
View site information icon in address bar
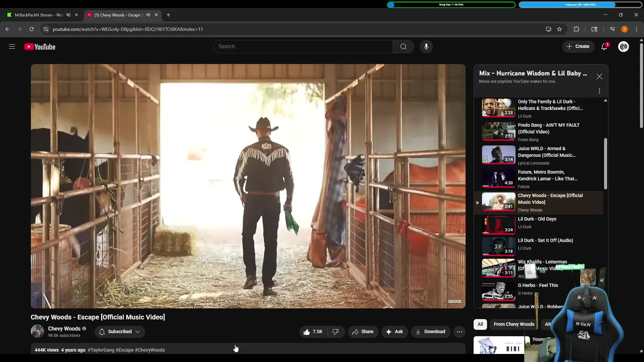(x=46, y=29)
